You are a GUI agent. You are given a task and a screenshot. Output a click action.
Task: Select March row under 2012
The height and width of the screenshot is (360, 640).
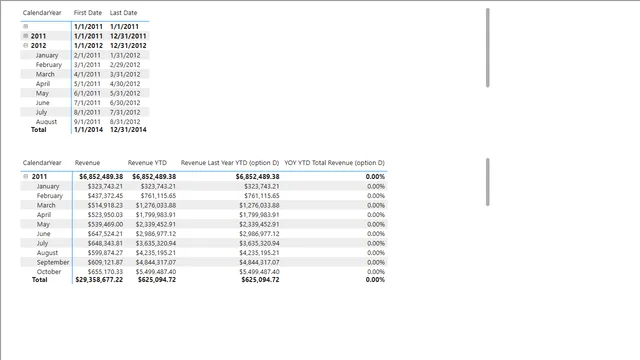(85, 74)
